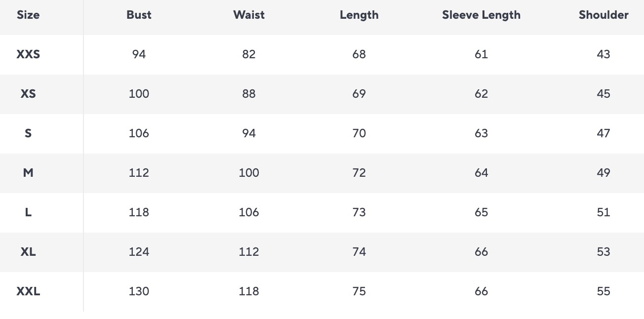Click sleeve length value 64 for M

tap(481, 173)
